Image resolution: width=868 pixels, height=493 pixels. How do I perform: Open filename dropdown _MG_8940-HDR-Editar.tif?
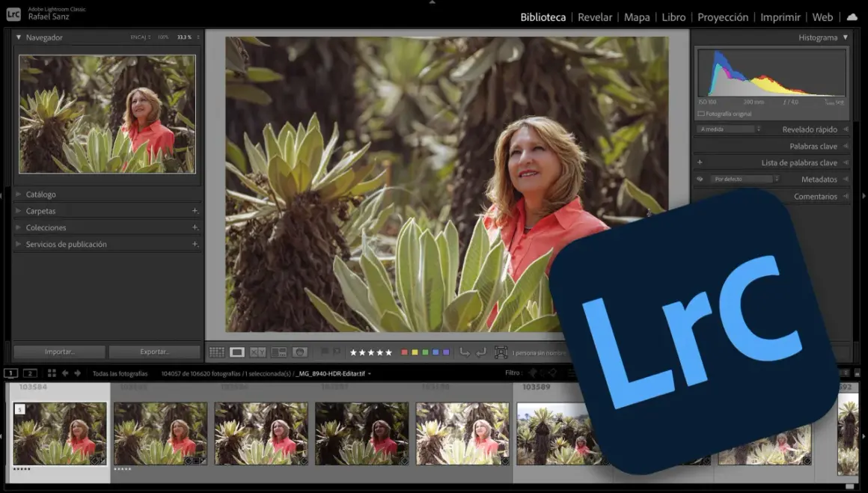pos(334,373)
